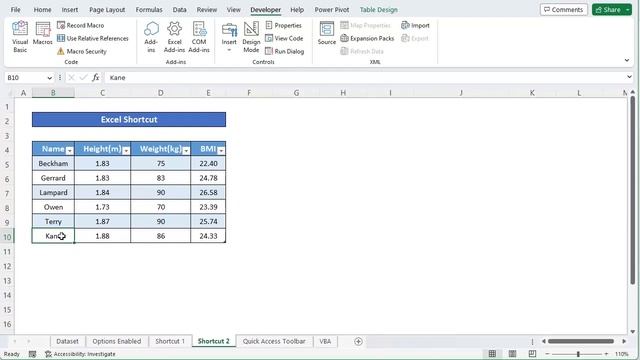
Task: Start Record Macro
Action: 80,25
